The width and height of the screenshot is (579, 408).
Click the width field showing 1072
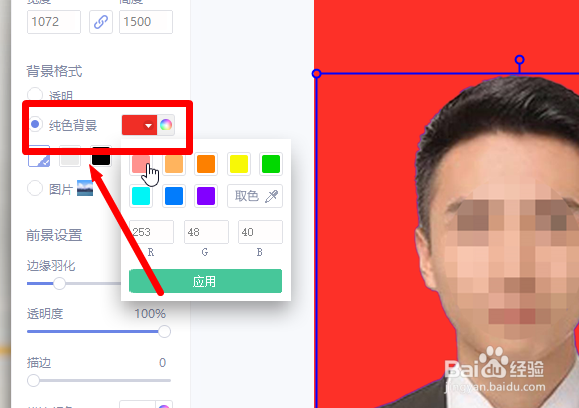click(x=54, y=22)
